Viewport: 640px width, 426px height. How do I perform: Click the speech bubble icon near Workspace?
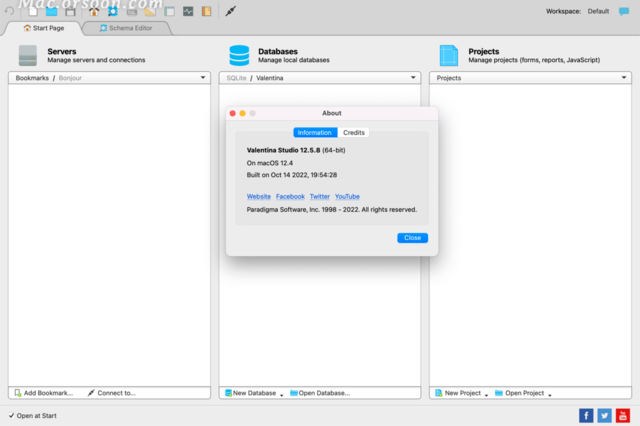pos(624,11)
